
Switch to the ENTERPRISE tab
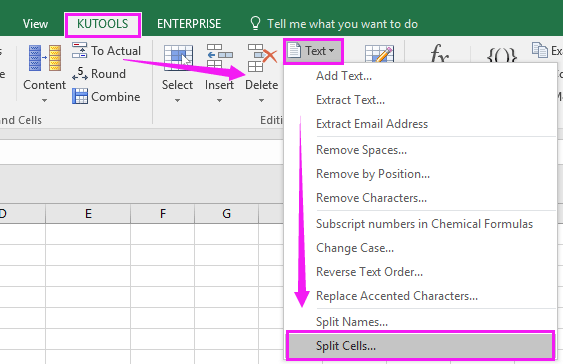tap(189, 24)
